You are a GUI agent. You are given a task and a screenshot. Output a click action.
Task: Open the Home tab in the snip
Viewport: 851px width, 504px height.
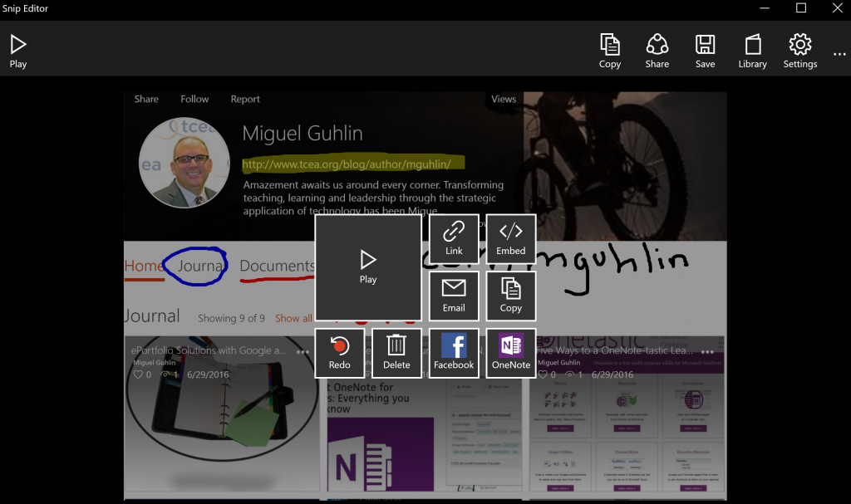144,266
